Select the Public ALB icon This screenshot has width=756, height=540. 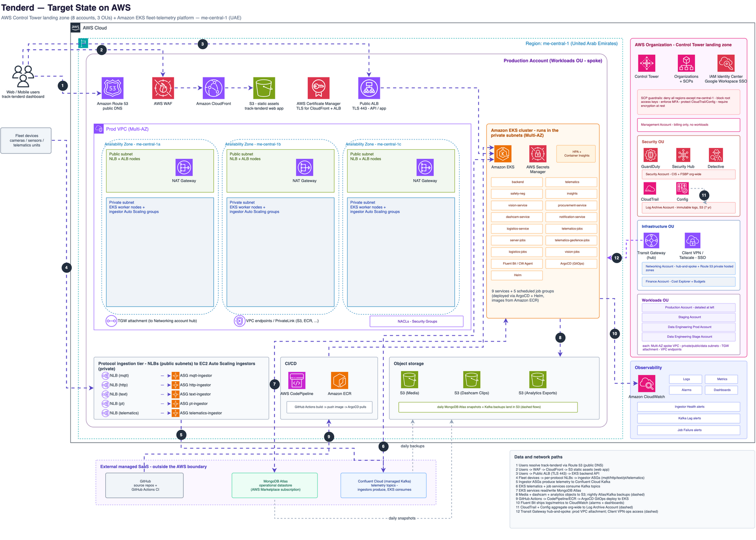tap(369, 88)
